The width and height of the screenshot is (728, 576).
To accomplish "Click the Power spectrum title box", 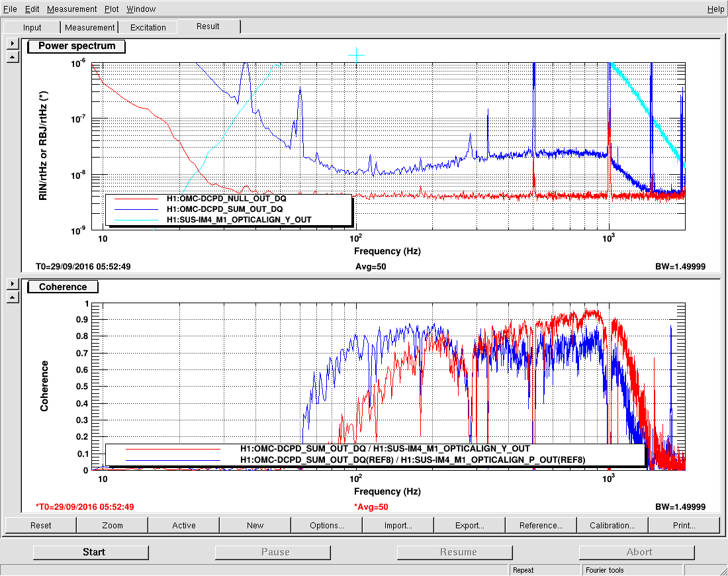I will click(77, 46).
